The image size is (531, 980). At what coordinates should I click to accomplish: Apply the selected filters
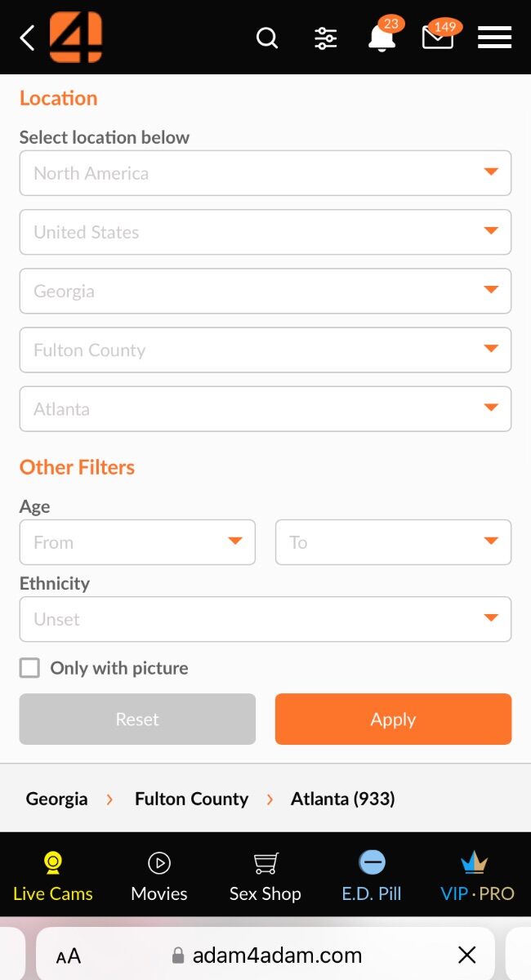tap(393, 719)
